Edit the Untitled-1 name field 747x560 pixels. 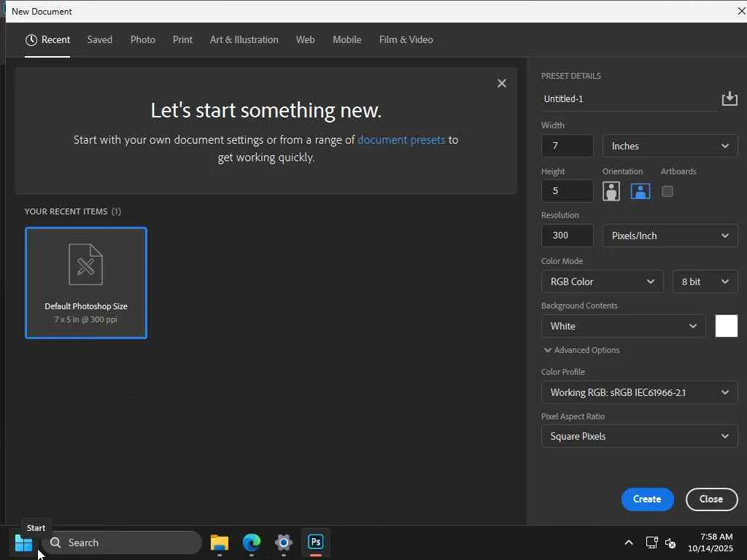click(629, 99)
